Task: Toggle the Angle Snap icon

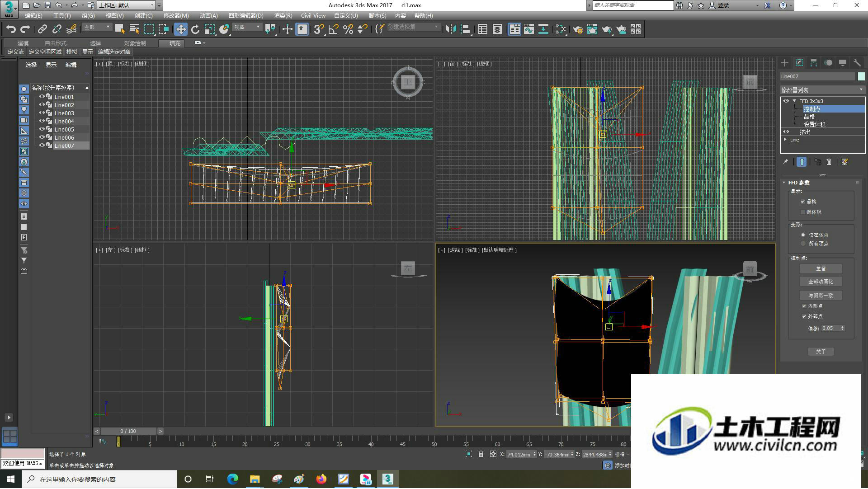Action: point(334,29)
